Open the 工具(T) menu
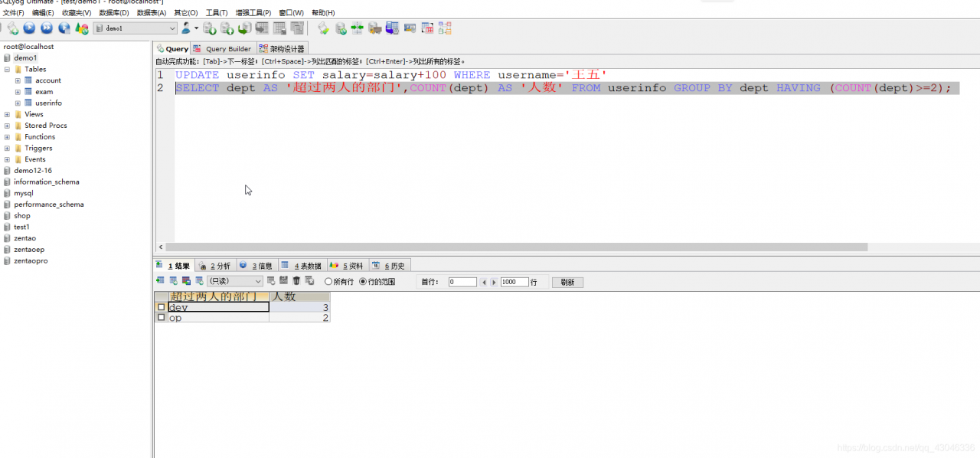 [x=217, y=13]
